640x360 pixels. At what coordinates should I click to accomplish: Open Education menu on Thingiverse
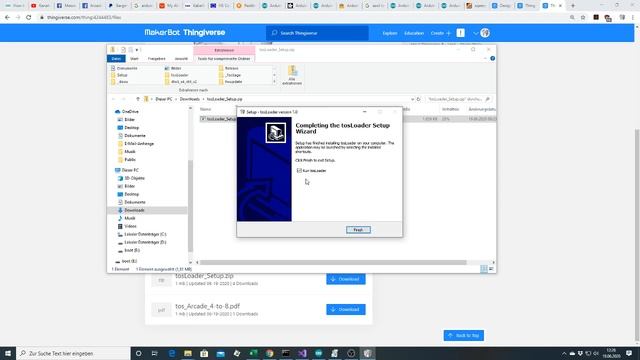[x=414, y=33]
